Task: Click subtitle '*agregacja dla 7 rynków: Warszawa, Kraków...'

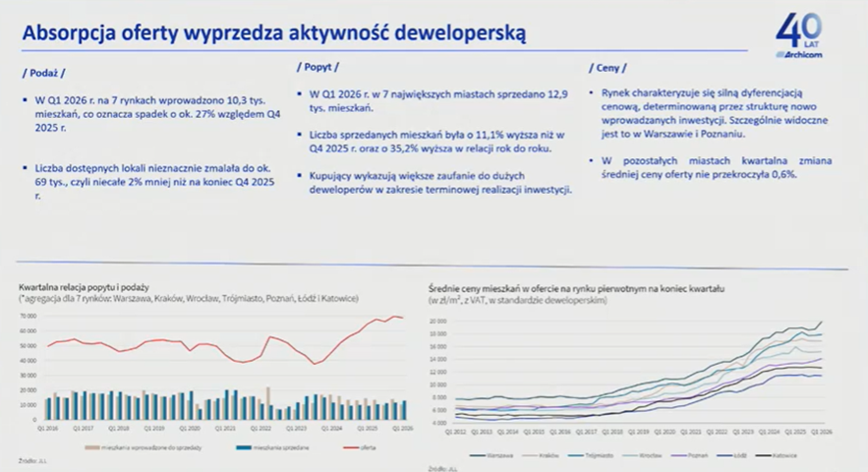Action: tap(189, 298)
